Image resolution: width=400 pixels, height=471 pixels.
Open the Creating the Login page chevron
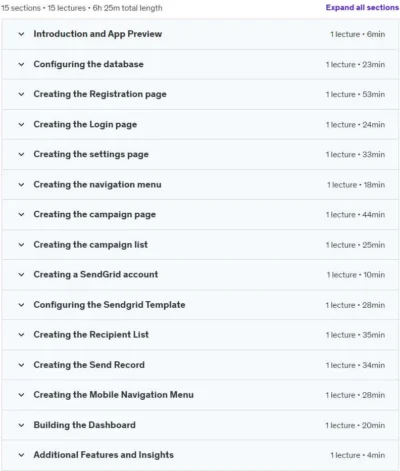coord(21,125)
